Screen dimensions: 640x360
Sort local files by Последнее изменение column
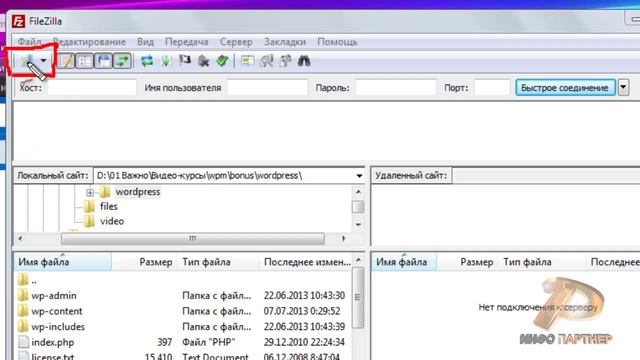(x=307, y=262)
